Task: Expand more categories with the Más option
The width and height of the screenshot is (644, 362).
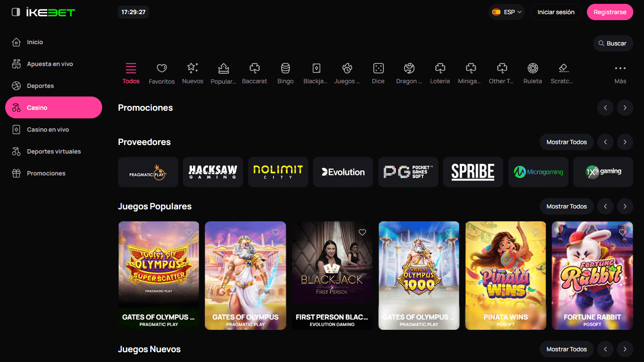Action: [x=620, y=73]
